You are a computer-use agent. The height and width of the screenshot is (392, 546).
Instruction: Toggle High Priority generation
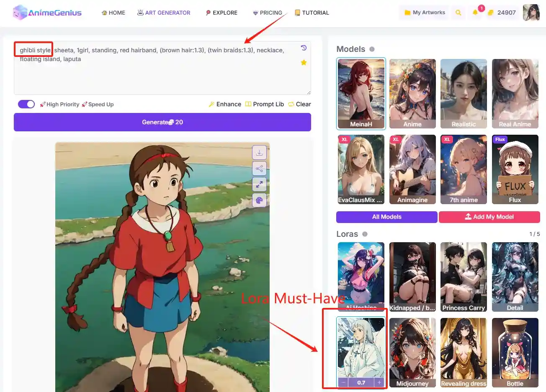point(26,104)
